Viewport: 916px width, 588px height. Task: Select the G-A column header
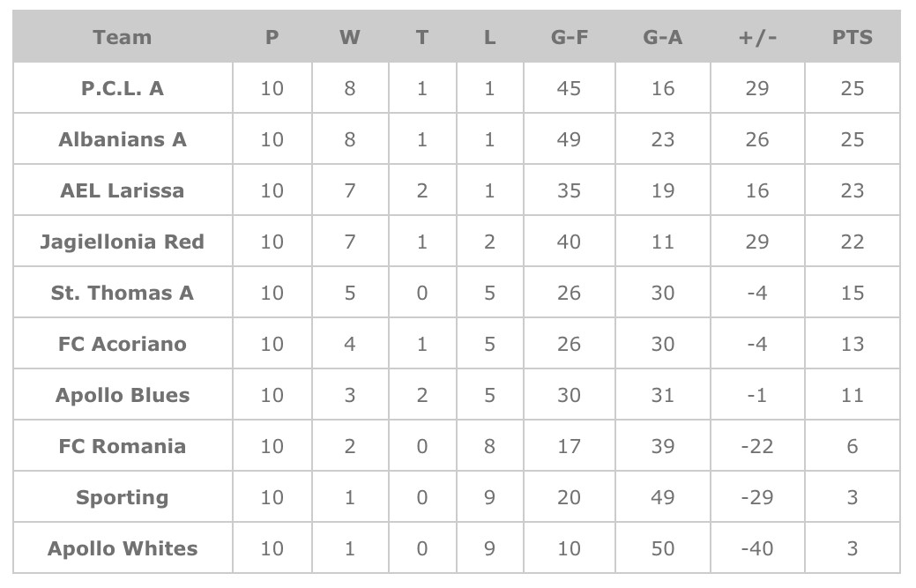coord(662,37)
